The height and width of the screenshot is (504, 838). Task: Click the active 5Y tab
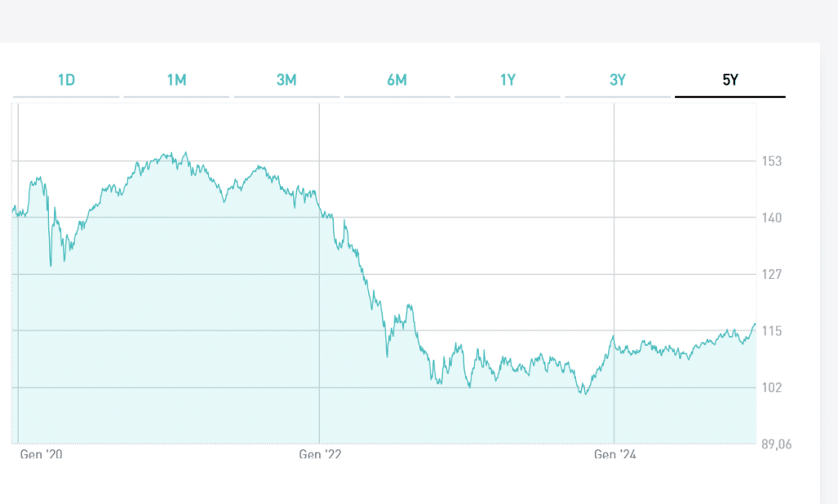[x=730, y=80]
